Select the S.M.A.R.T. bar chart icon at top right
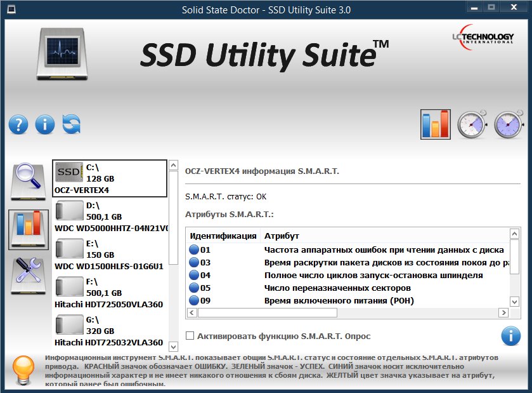This screenshot has height=393, width=532. point(436,124)
